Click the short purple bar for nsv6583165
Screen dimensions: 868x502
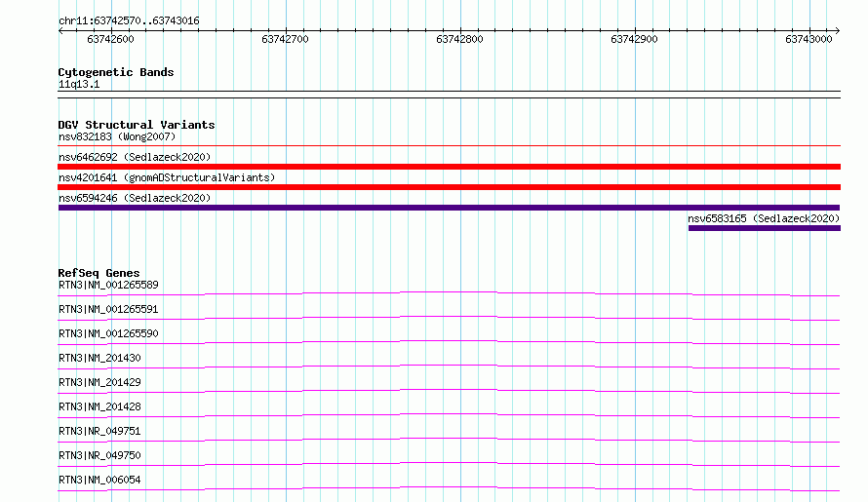[765, 228]
